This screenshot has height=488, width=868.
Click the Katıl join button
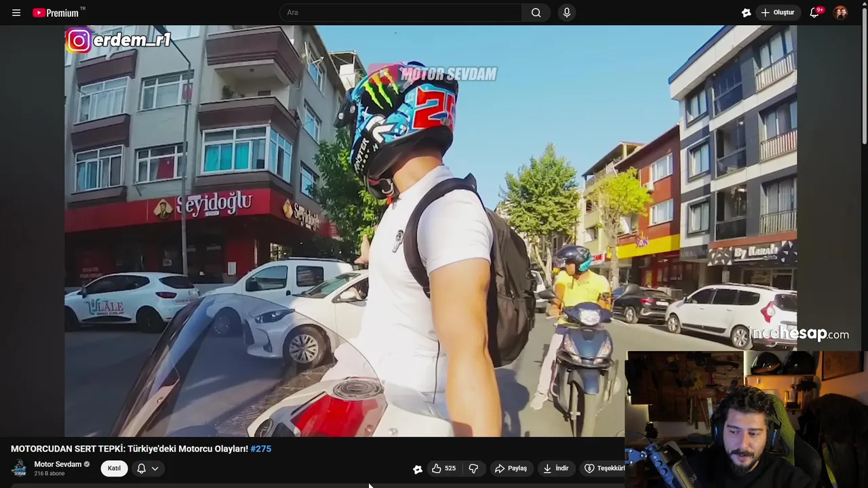click(114, 468)
